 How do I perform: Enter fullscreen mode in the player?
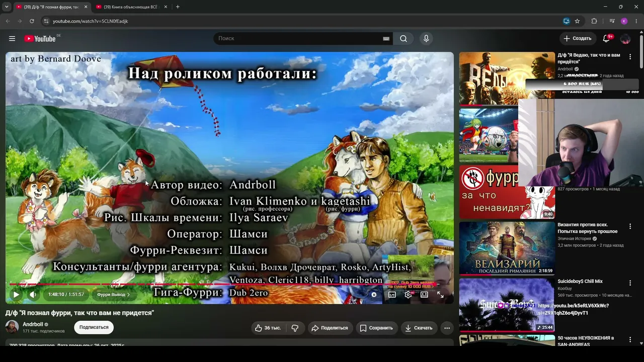point(440,295)
